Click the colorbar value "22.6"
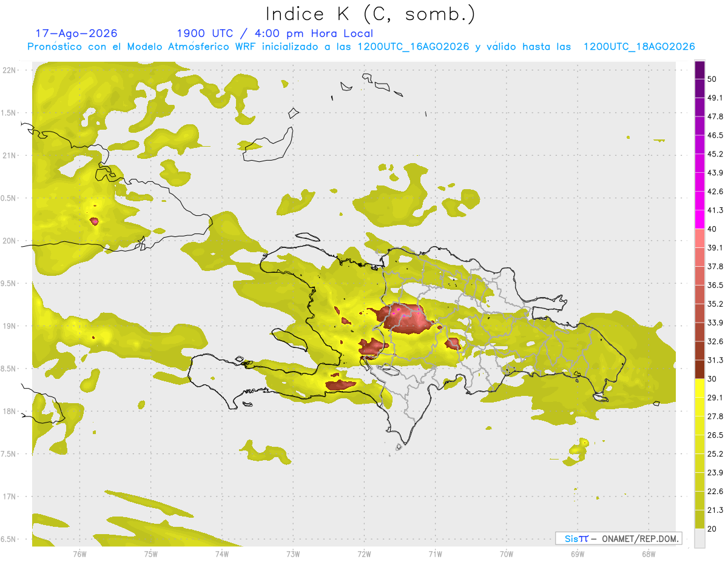Viewport: 728px width, 562px height. tap(716, 491)
